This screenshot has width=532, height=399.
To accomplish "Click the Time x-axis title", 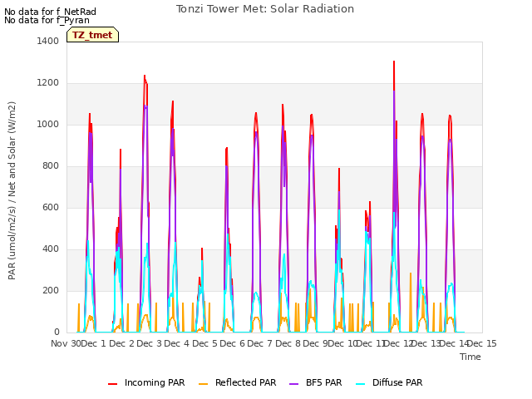I will point(470,357).
